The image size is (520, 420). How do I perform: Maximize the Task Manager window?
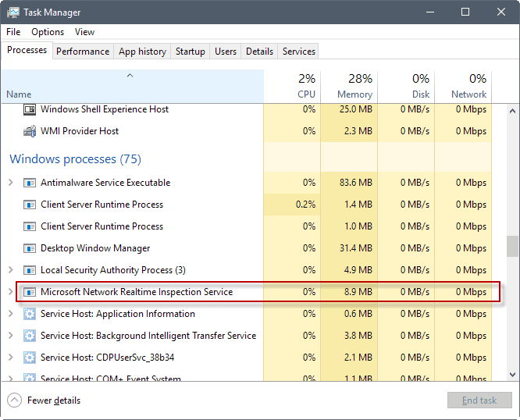(465, 12)
